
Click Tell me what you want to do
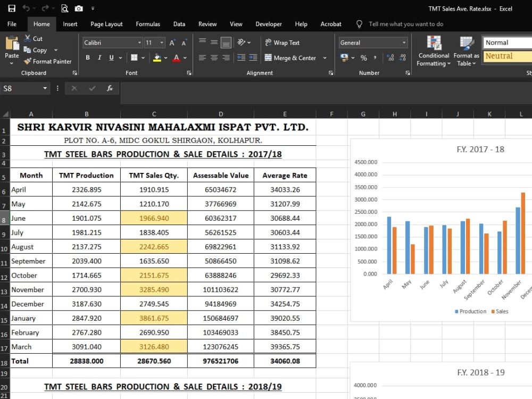click(x=406, y=24)
